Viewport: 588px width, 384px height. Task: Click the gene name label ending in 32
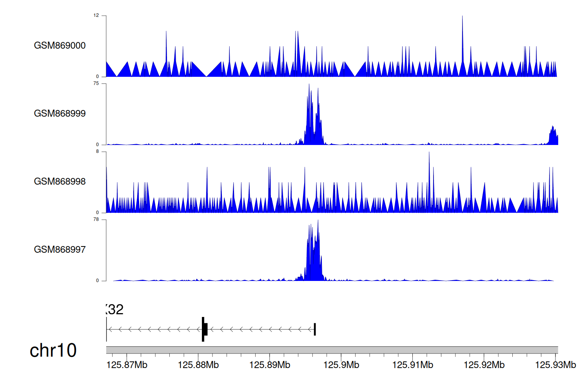tap(115, 310)
